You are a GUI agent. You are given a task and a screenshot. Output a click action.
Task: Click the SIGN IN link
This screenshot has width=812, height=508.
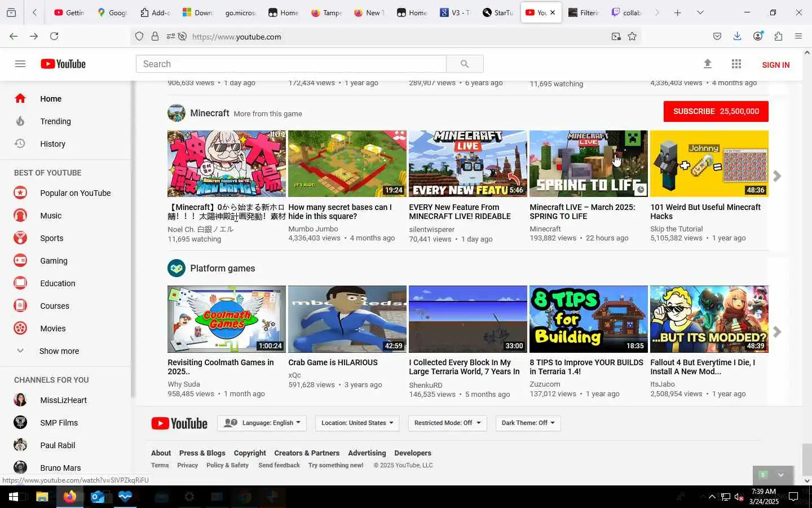(775, 65)
